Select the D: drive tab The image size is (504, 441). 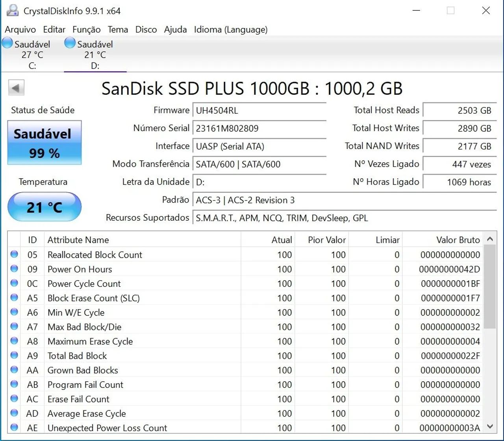coord(95,55)
